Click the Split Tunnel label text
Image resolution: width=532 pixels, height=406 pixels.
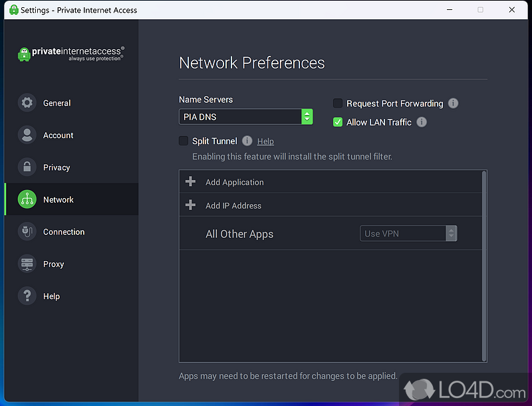pos(214,141)
